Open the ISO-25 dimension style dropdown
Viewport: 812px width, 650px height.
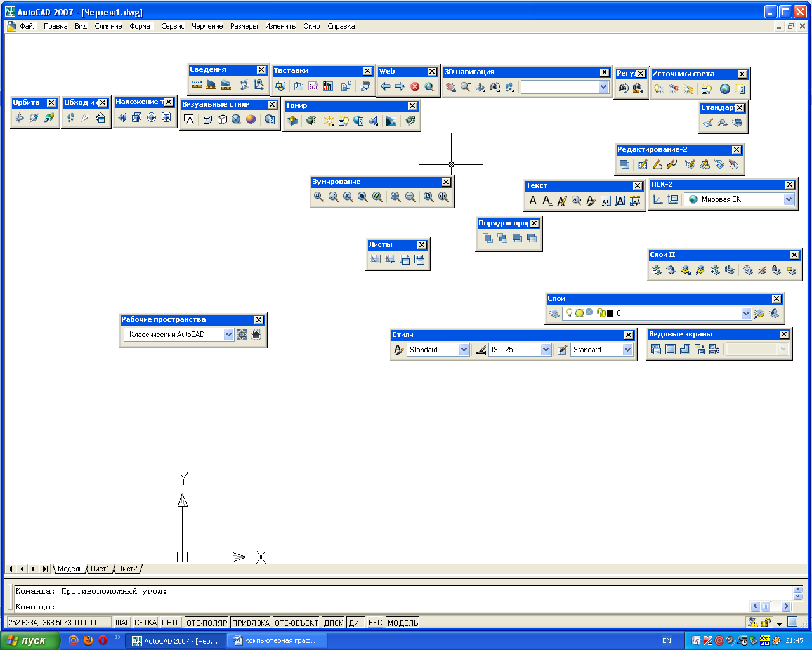(546, 350)
